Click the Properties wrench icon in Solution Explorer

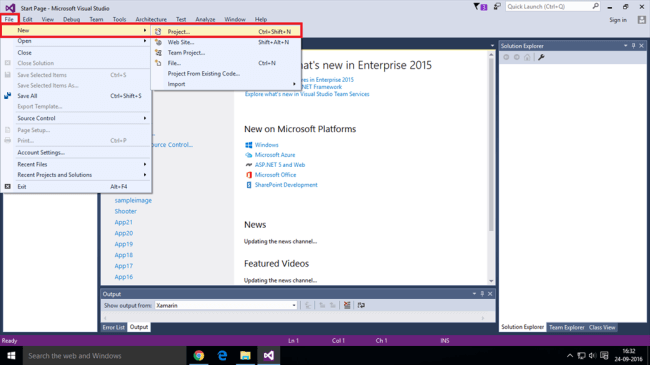(x=541, y=57)
